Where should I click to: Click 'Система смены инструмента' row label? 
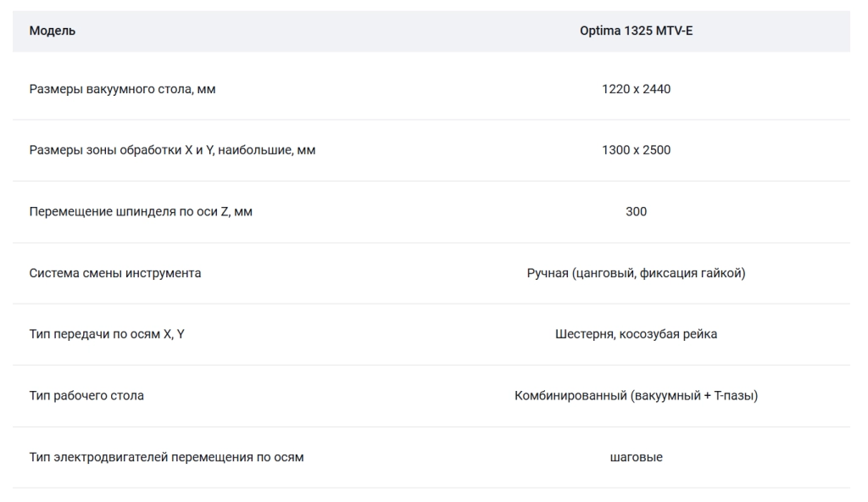coord(115,273)
